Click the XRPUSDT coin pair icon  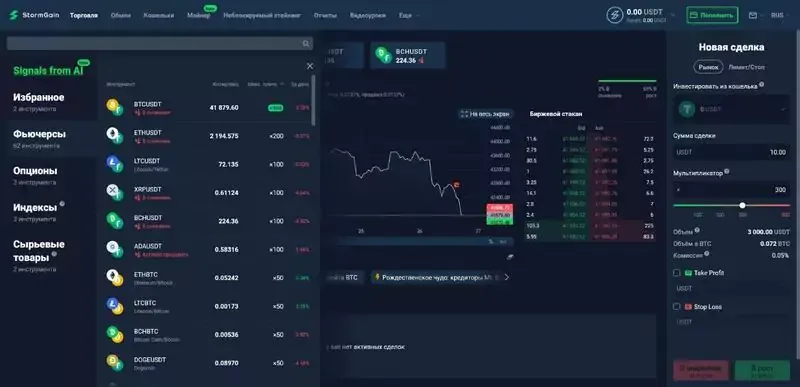click(x=115, y=193)
